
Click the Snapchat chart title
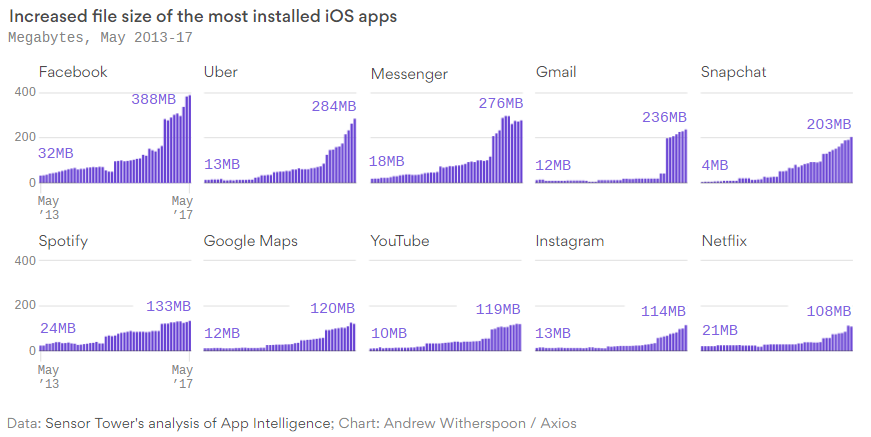click(733, 72)
